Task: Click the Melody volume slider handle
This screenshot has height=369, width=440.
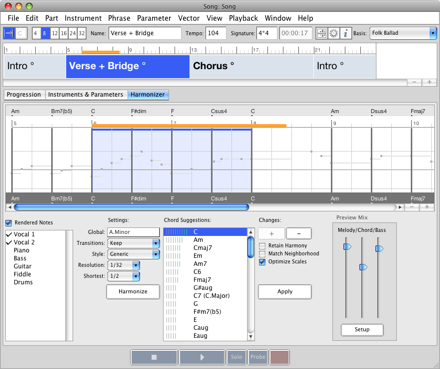Action: [347, 247]
